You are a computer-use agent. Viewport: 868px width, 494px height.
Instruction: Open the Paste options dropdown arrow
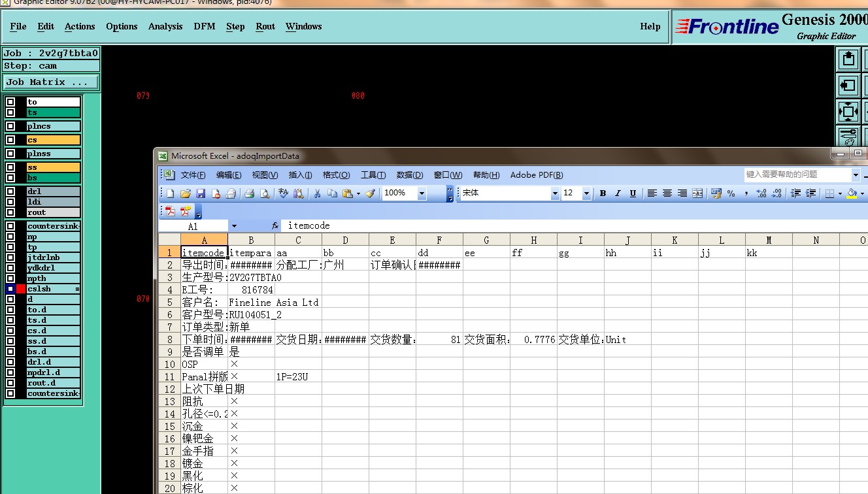click(x=358, y=193)
